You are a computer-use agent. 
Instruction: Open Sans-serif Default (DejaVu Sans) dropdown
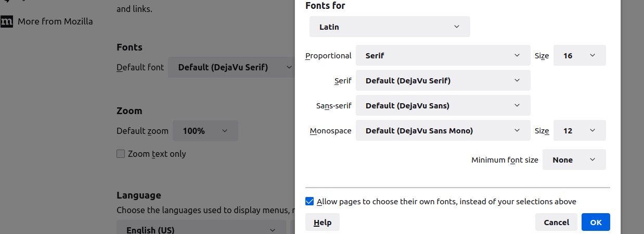(443, 105)
